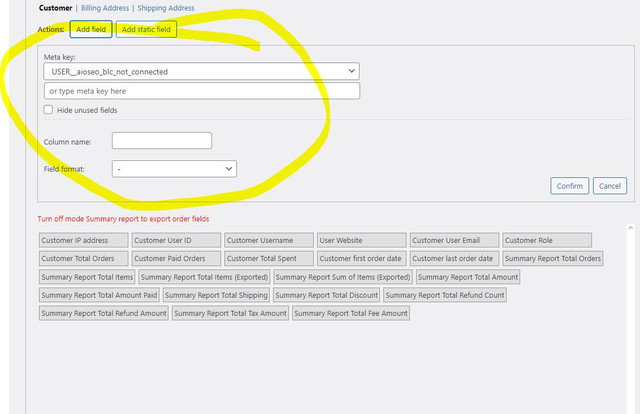Pick the Customer Username field

(x=269, y=240)
